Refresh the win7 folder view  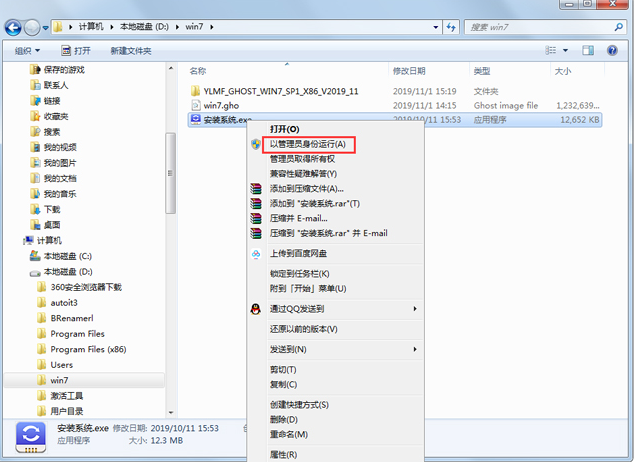[x=451, y=27]
